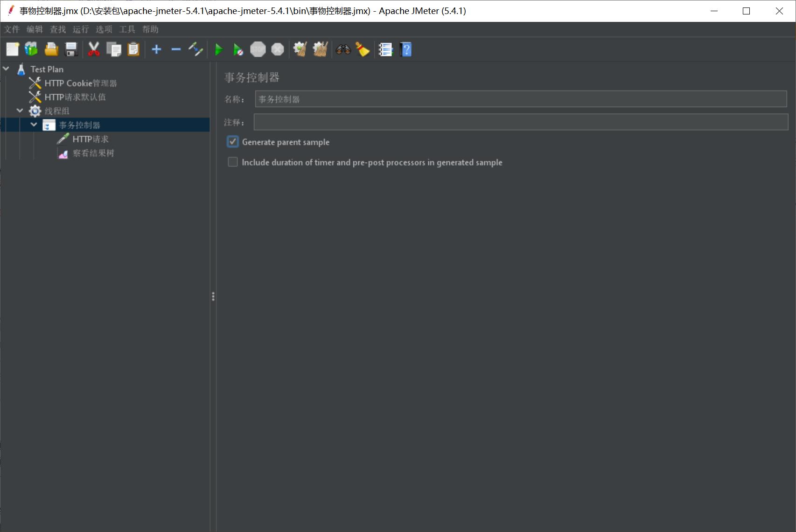Collapse all nodes with minus icon
Screen dimensions: 796x532
[176, 49]
